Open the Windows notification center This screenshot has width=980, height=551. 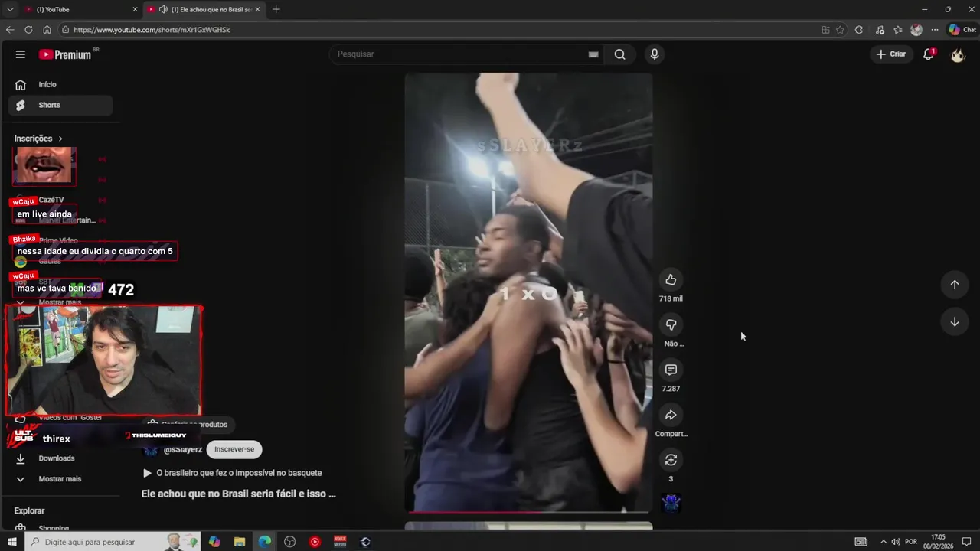pyautogui.click(x=966, y=542)
